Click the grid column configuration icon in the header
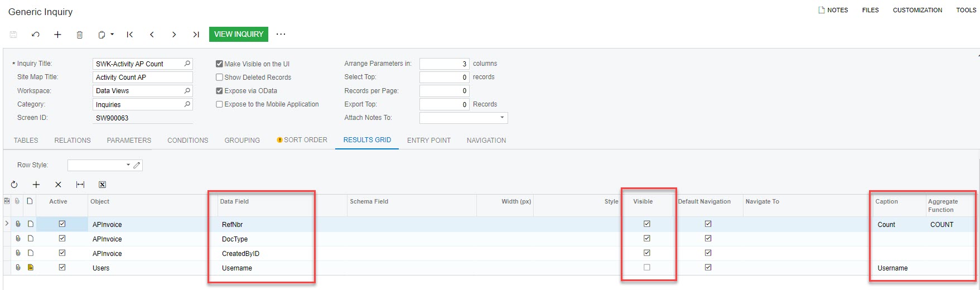Screen dimensions: 980x290 point(7,201)
